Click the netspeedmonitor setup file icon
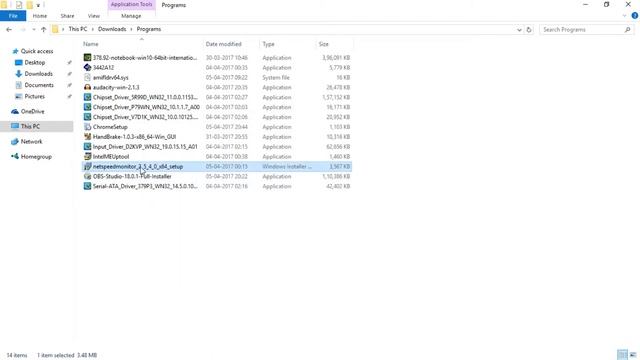640x360 pixels. pos(87,167)
